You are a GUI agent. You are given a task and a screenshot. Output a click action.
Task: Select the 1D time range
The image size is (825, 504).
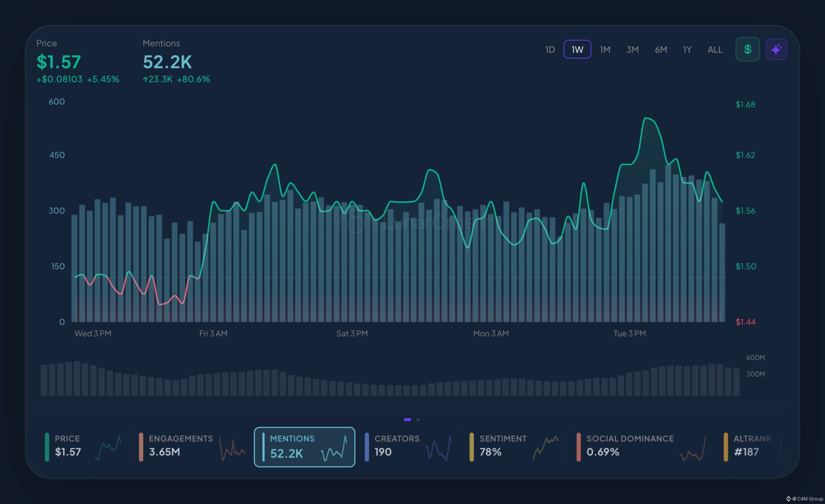pyautogui.click(x=550, y=50)
